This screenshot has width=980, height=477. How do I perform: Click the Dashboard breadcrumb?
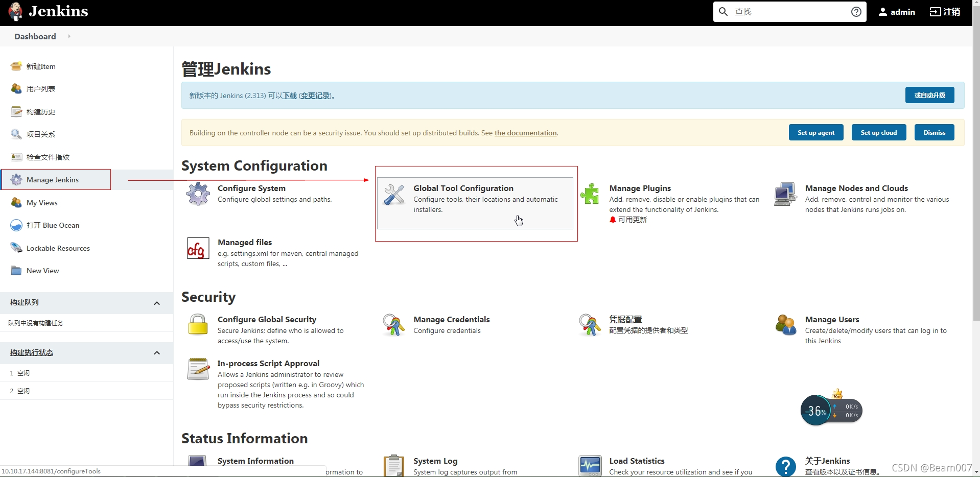[x=35, y=36]
